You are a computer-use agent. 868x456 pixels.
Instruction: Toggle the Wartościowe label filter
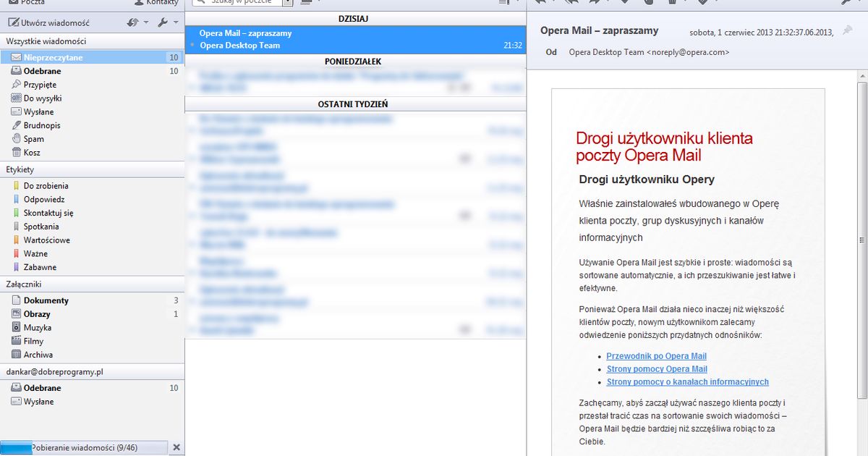47,240
